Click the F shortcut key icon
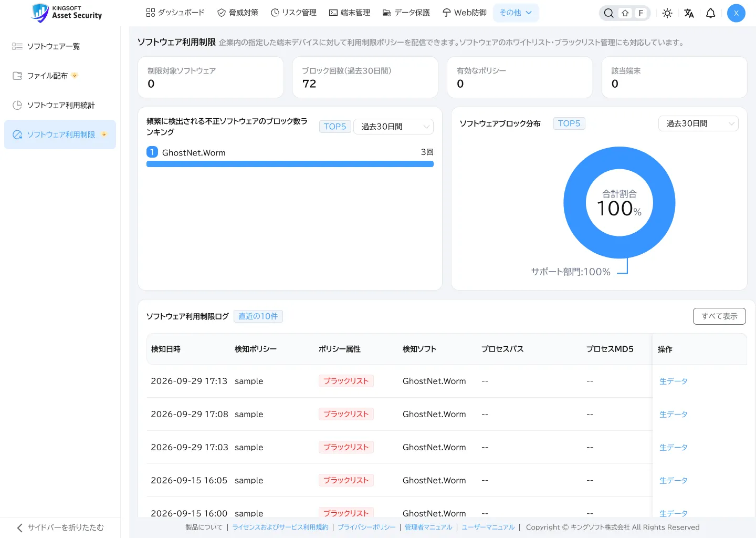This screenshot has width=756, height=538. pos(641,13)
